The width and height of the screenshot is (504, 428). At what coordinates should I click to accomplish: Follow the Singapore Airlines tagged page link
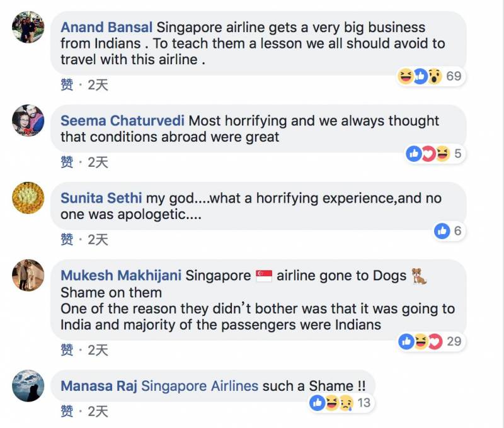[200, 386]
